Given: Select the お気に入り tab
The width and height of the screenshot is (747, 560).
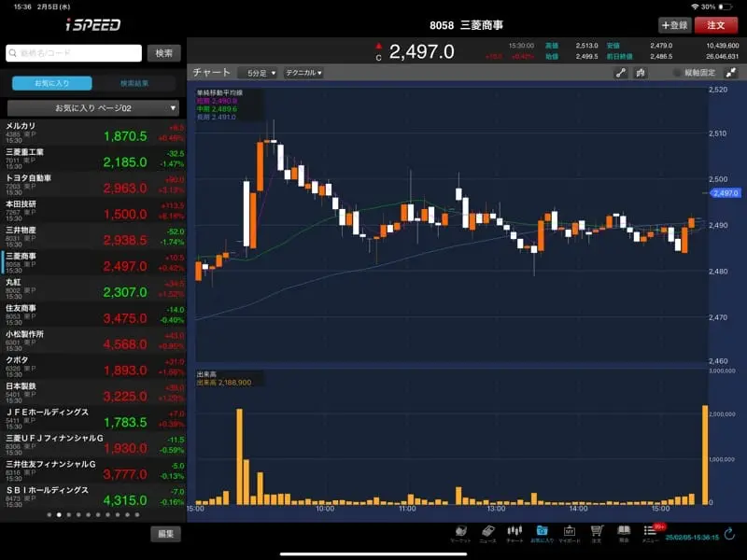Looking at the screenshot, I should point(51,83).
